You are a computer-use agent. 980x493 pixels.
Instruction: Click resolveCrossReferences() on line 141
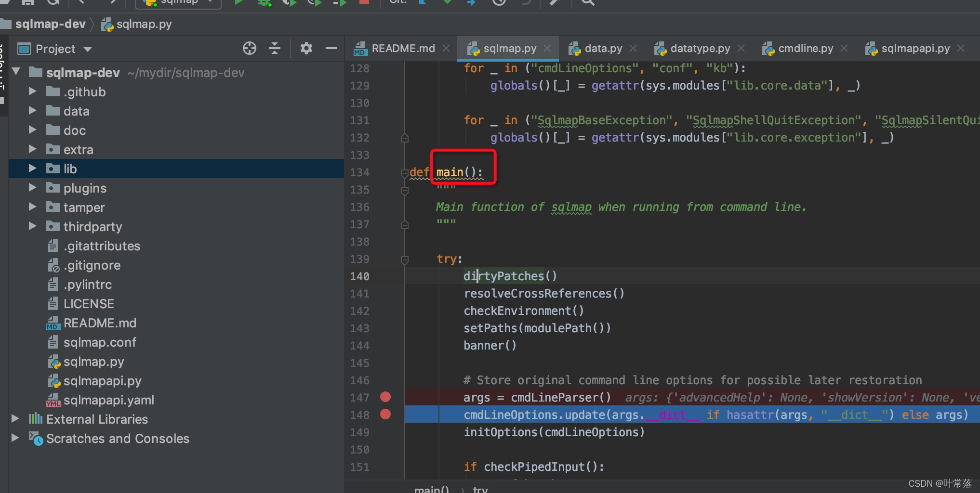tap(544, 293)
